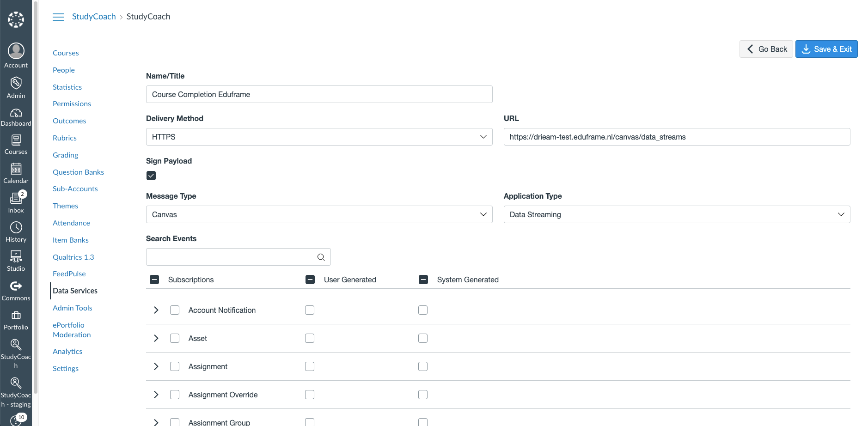This screenshot has height=426, width=868.
Task: Click the Save & Exit button
Action: coord(826,49)
